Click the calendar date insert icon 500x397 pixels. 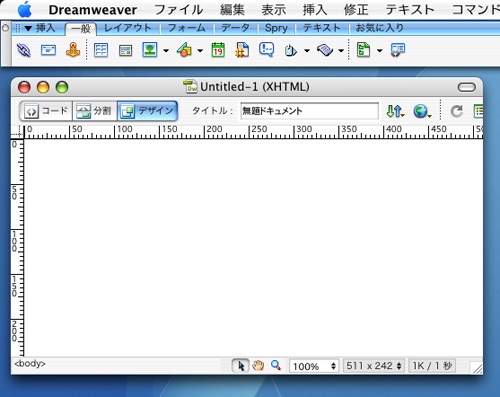pos(218,50)
